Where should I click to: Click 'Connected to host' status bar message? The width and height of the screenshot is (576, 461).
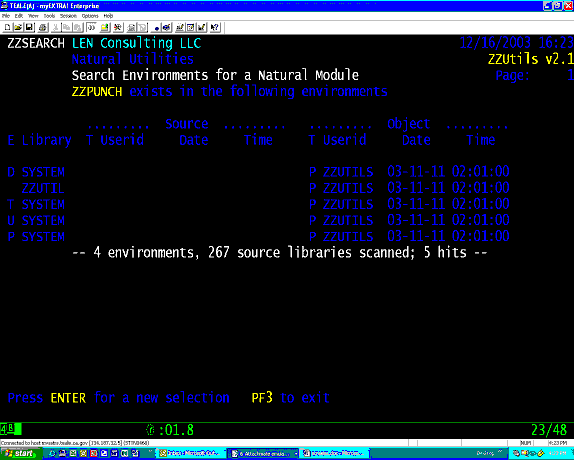[75, 443]
